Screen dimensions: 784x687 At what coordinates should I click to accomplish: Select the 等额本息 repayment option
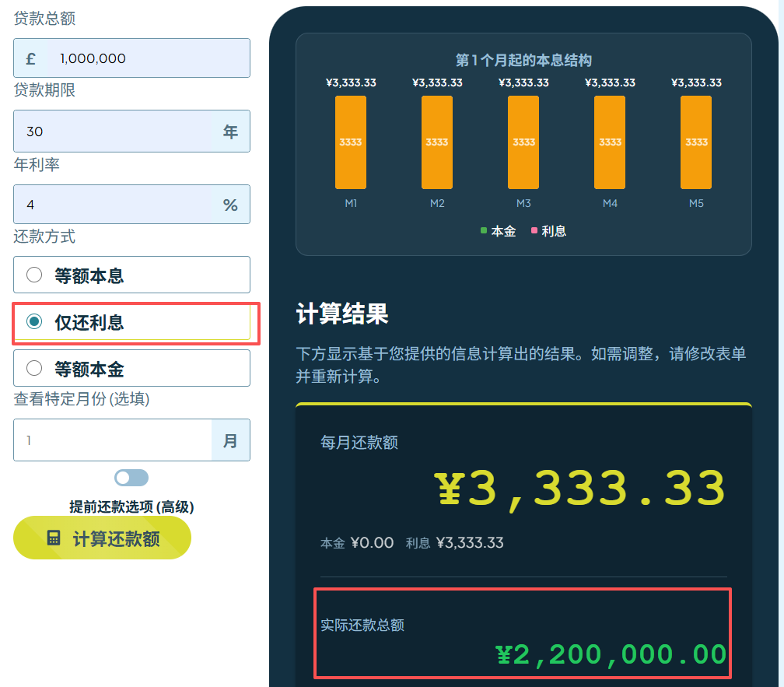33,274
